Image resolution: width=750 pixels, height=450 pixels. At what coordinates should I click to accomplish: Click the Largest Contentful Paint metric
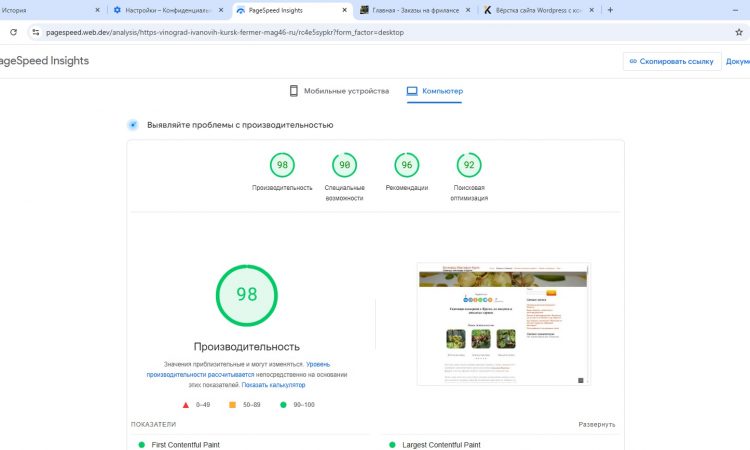point(441,445)
